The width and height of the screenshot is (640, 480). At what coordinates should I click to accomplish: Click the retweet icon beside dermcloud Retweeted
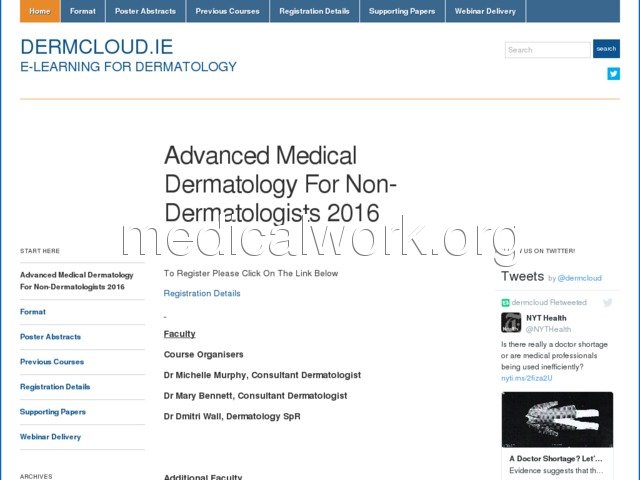(505, 302)
